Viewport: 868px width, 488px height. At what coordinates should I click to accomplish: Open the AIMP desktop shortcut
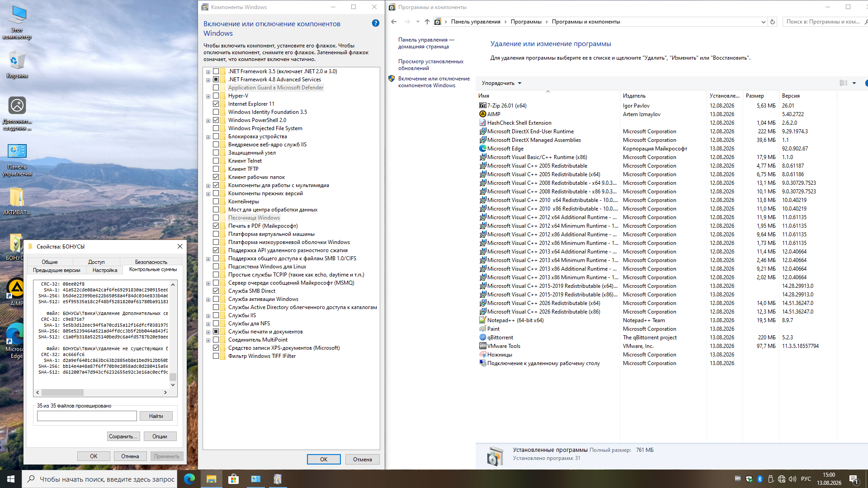(16, 292)
